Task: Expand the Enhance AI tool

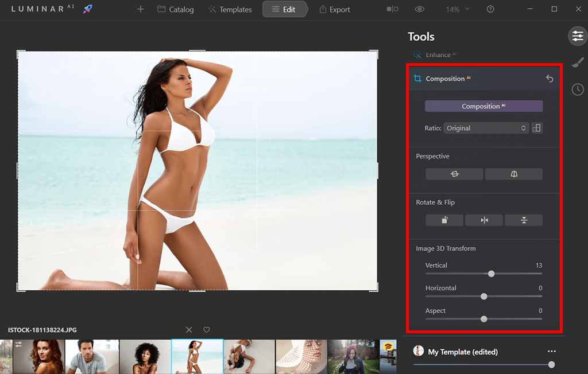Action: coord(435,55)
